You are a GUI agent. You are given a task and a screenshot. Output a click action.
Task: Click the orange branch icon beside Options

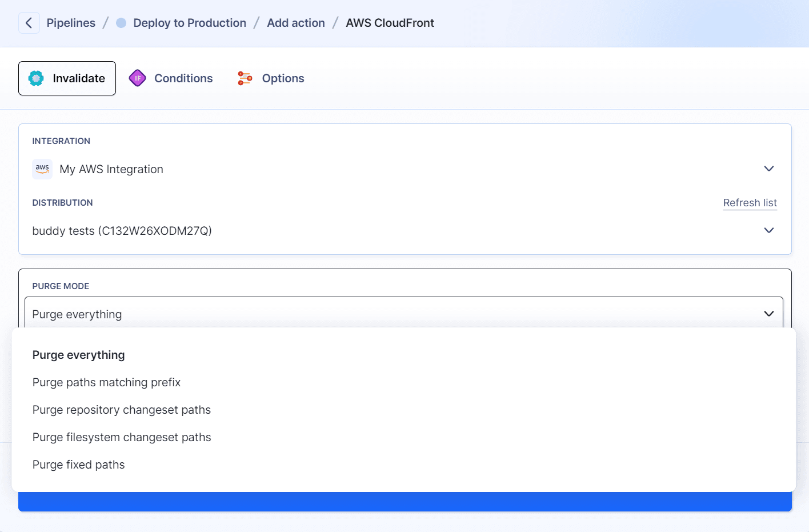click(x=245, y=78)
